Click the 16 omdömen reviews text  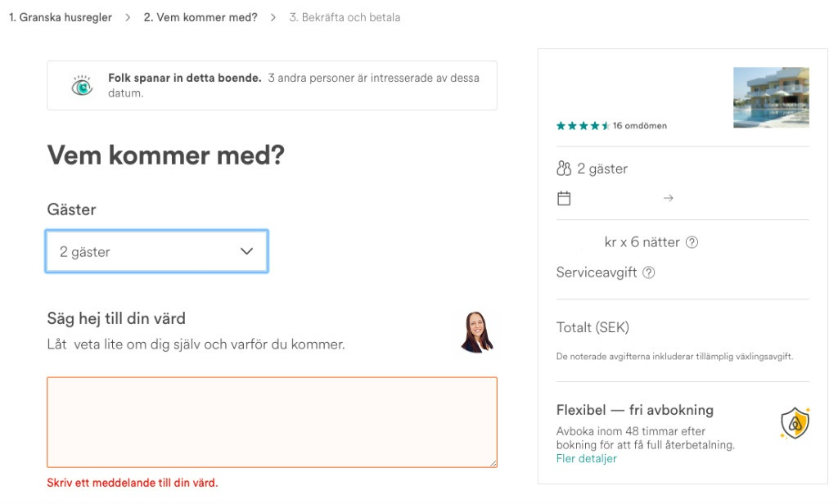point(640,126)
